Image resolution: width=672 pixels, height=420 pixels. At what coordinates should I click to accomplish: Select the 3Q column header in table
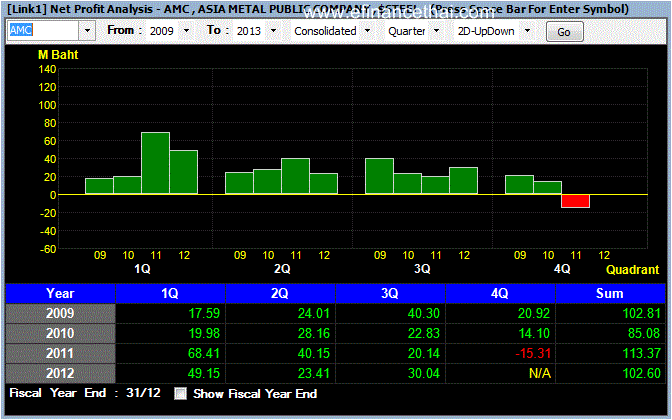point(390,294)
